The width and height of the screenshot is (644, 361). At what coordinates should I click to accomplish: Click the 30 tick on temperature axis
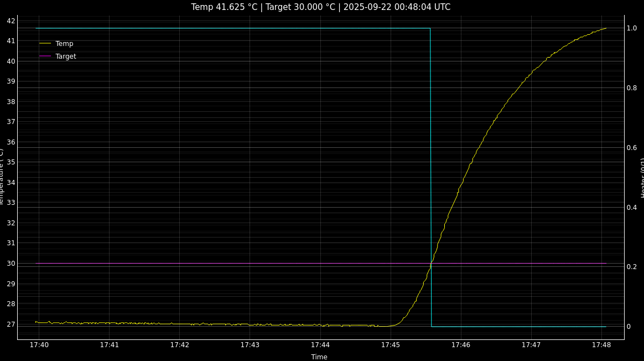coord(11,264)
